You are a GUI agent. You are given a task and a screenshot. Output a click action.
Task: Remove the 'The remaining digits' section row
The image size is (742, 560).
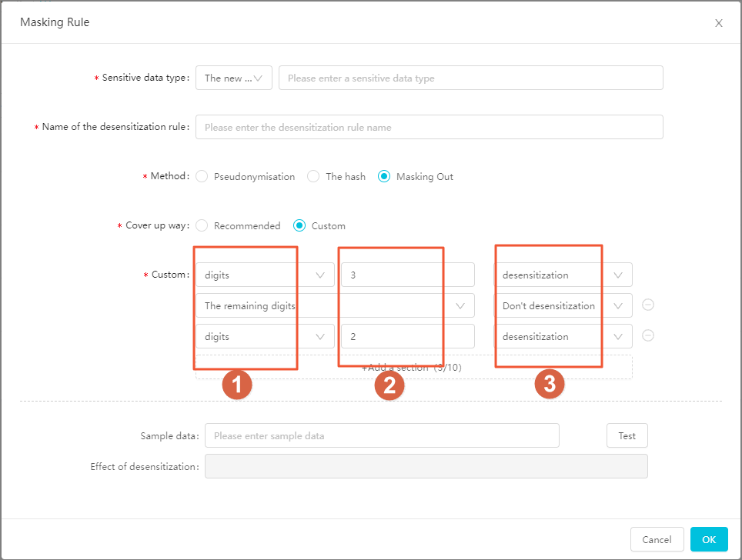coord(648,305)
